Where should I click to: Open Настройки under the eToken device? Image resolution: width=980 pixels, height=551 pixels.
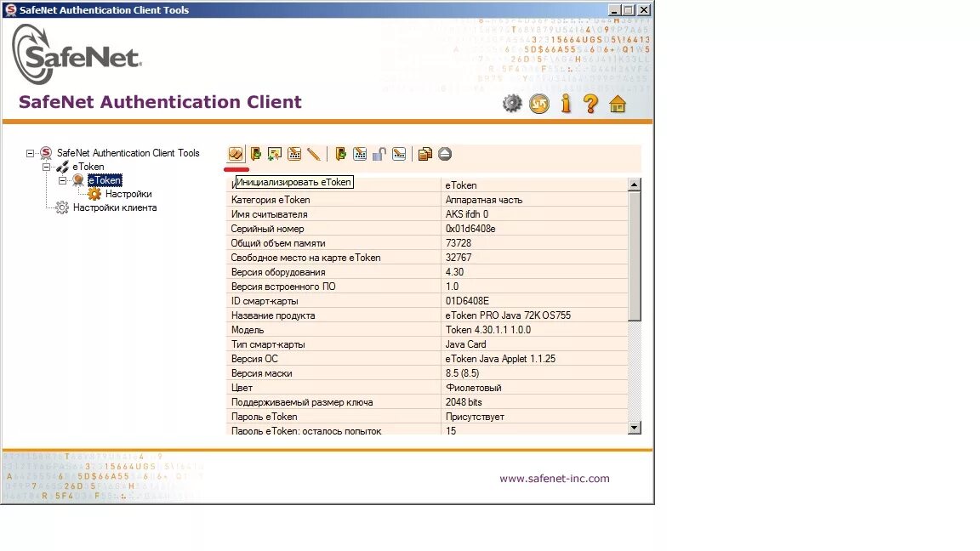click(x=128, y=194)
